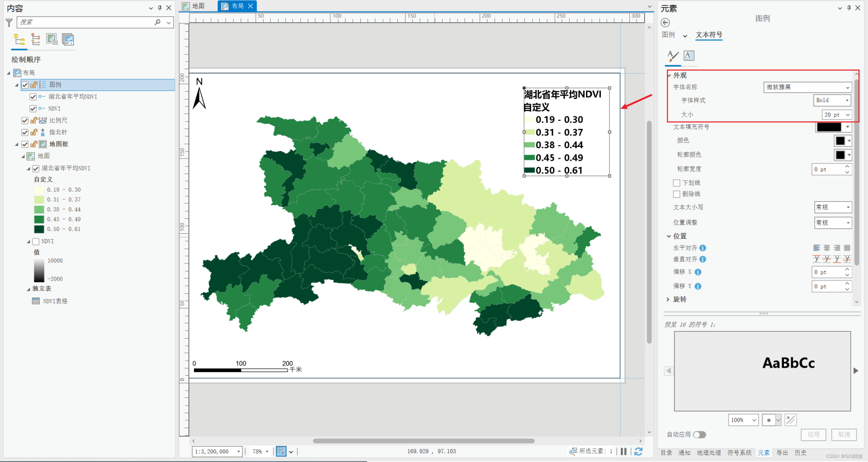Uncheck NDVI legend item checkbox
This screenshot has width=868, height=462.
click(x=33, y=108)
